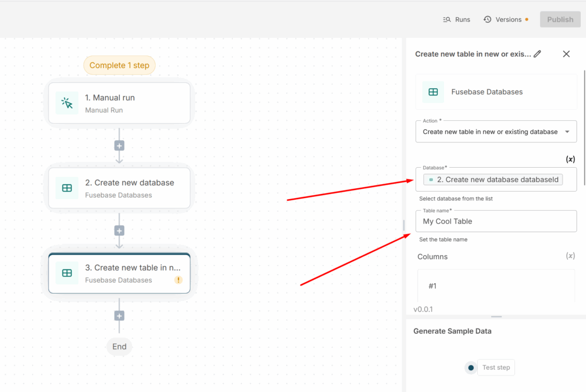Toggle dynamic value (x) for Columns
586x392 pixels.
[x=570, y=256]
